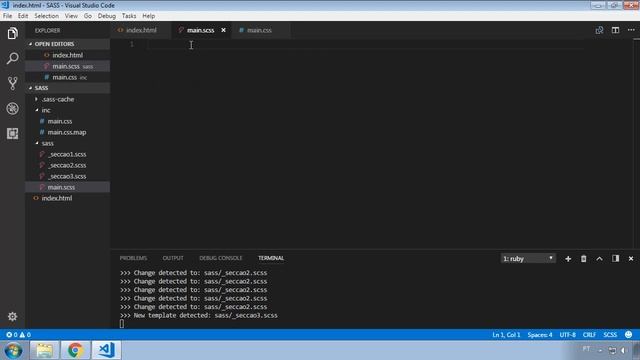Open main.css.map file

pos(67,132)
